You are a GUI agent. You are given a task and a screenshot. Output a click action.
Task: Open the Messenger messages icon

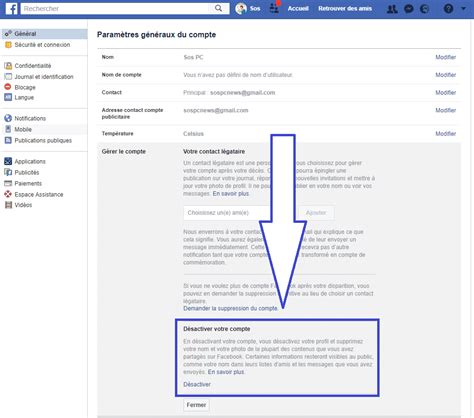click(x=409, y=9)
